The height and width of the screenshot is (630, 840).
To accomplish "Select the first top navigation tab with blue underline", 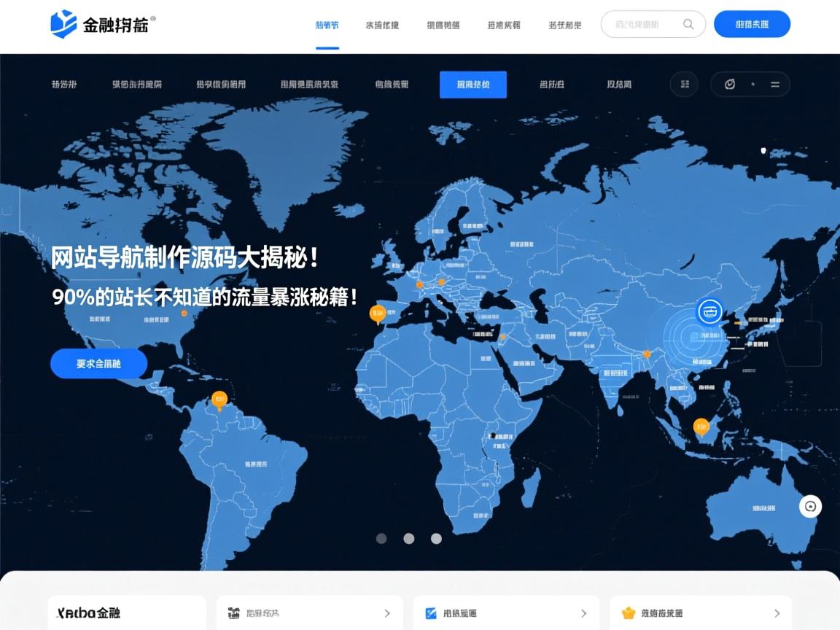I will tap(326, 24).
